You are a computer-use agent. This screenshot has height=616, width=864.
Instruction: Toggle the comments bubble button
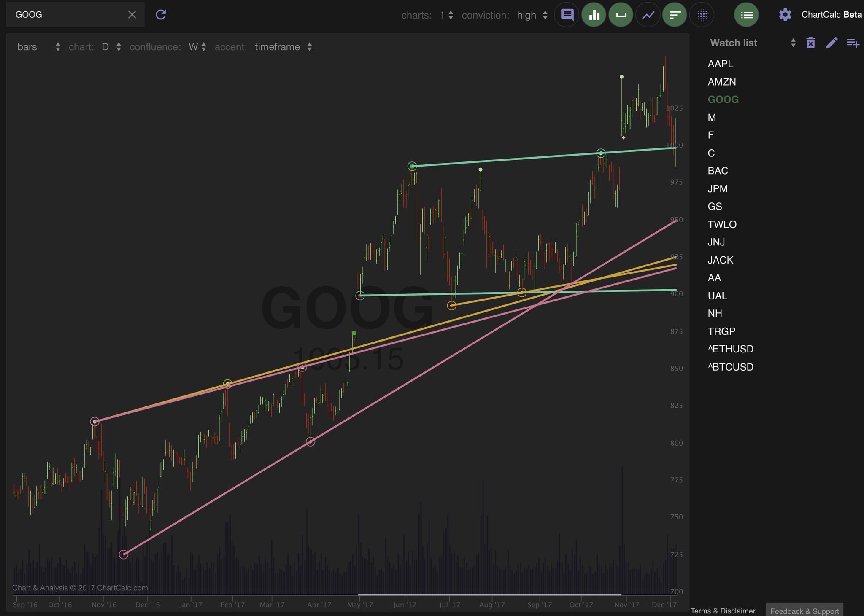567,15
